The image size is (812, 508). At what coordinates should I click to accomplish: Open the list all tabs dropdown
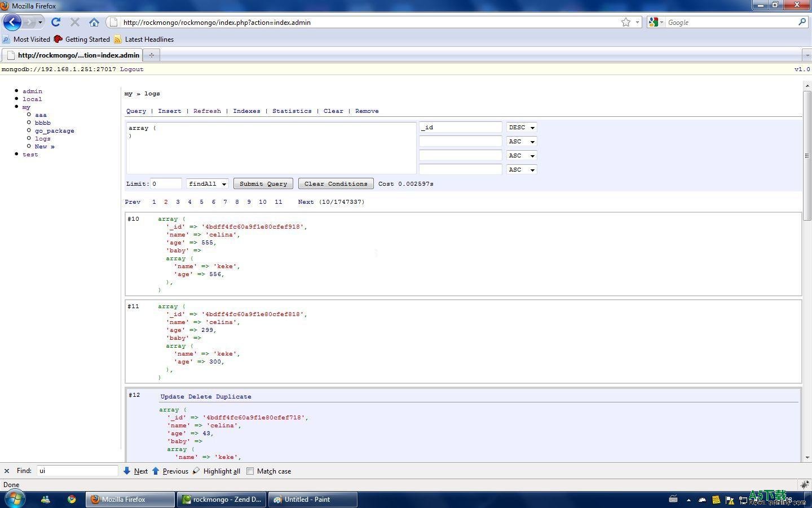[x=807, y=55]
